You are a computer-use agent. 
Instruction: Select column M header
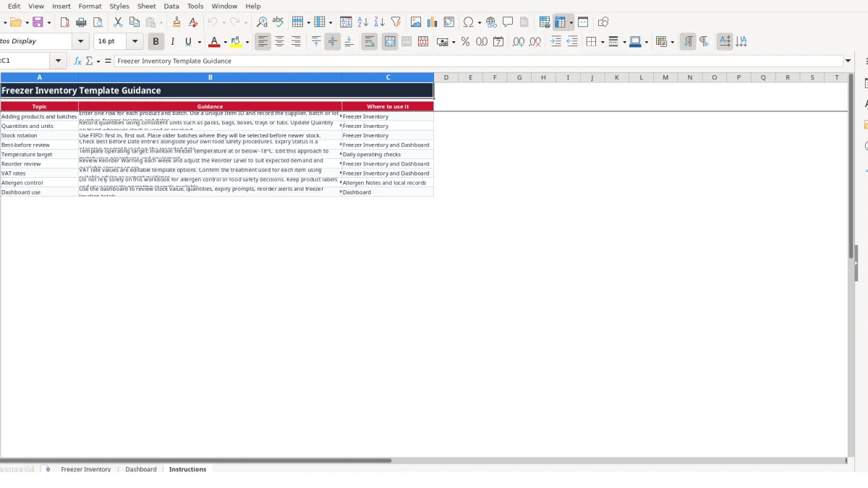coord(665,77)
